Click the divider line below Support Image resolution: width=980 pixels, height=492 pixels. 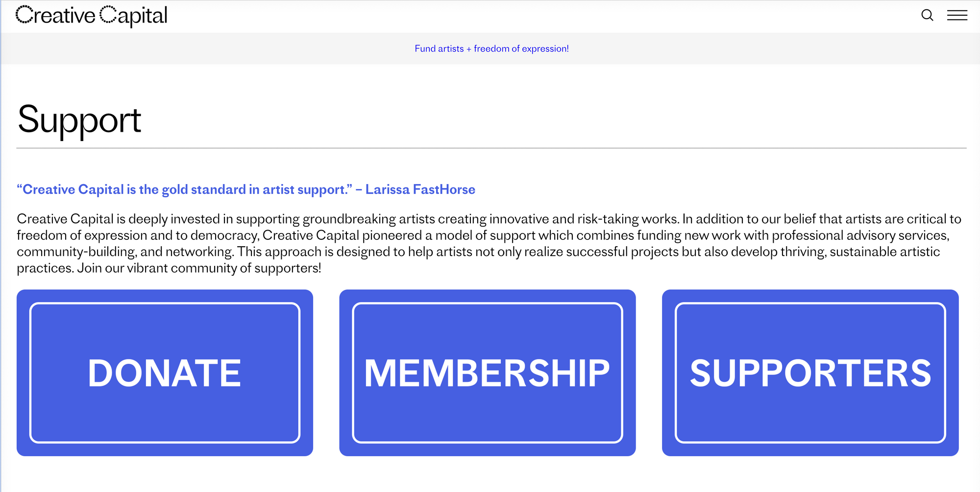coord(491,148)
